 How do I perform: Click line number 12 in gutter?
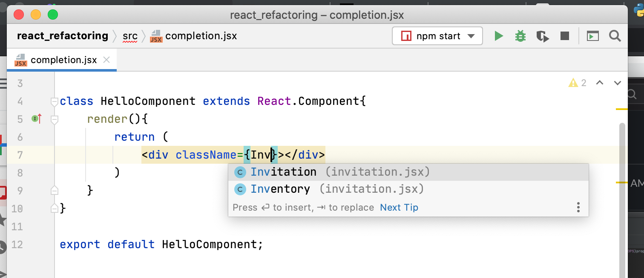tap(17, 245)
